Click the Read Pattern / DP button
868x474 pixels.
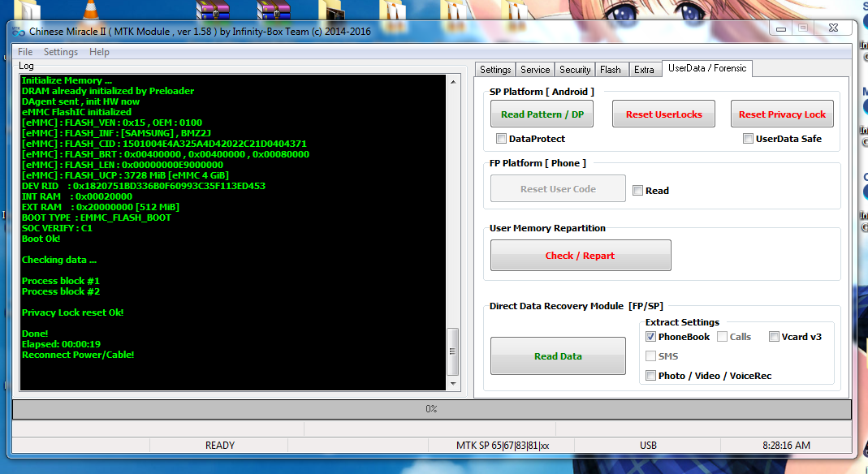tap(542, 114)
